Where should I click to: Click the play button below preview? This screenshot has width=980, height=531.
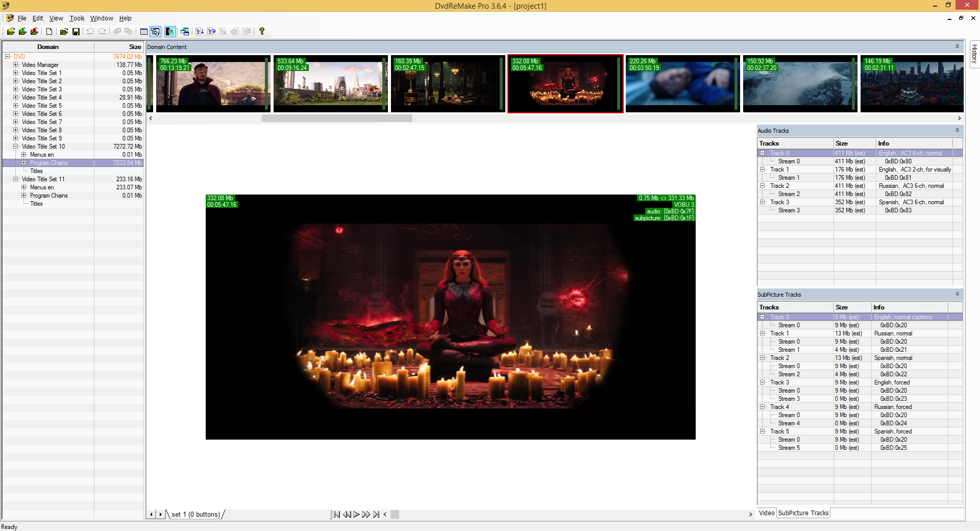point(356,514)
